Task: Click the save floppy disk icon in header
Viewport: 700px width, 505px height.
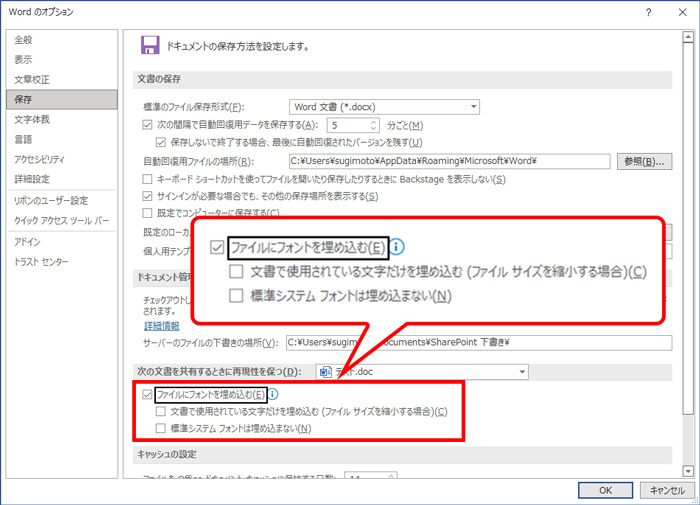Action: (150, 45)
